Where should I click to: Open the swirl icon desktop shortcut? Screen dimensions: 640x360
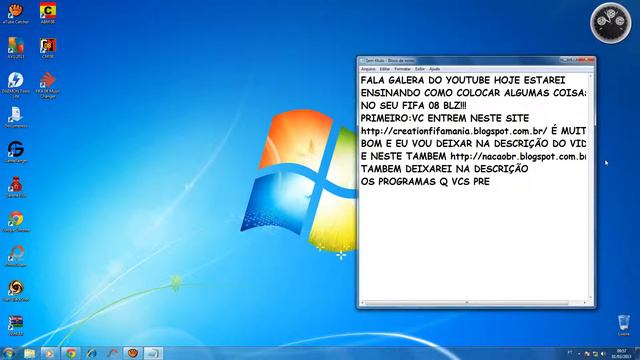pyautogui.click(x=16, y=291)
